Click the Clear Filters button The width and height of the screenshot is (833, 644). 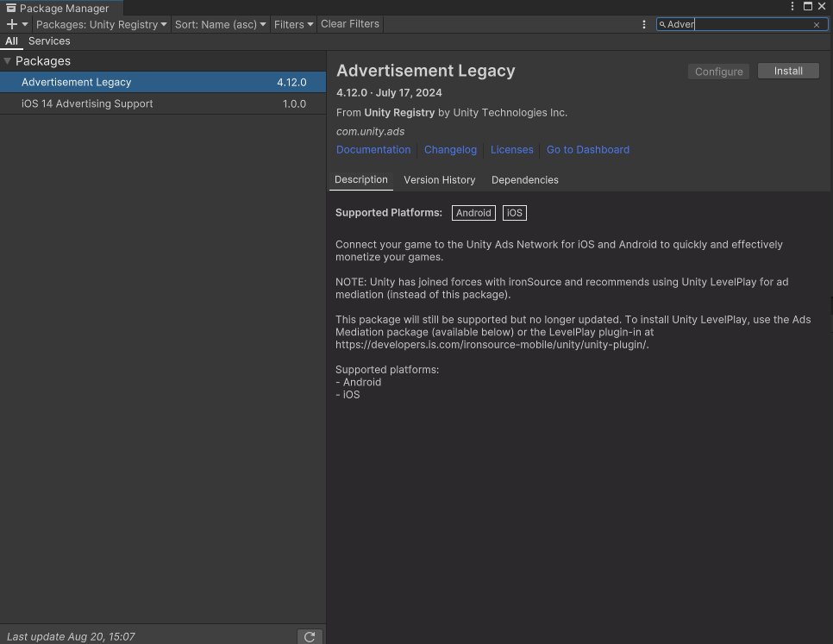point(350,24)
